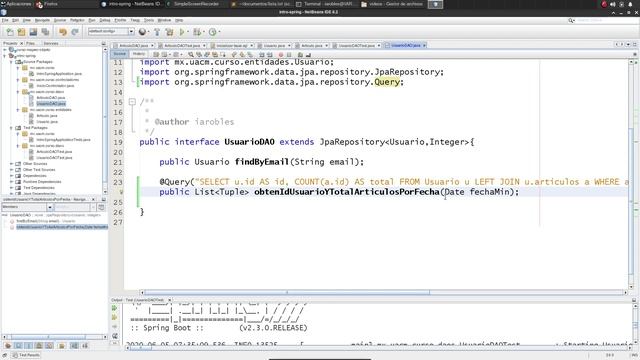Image resolution: width=640 pixels, height=360 pixels.
Task: Click the green rerun arrow in Output panel
Action: (x=114, y=308)
